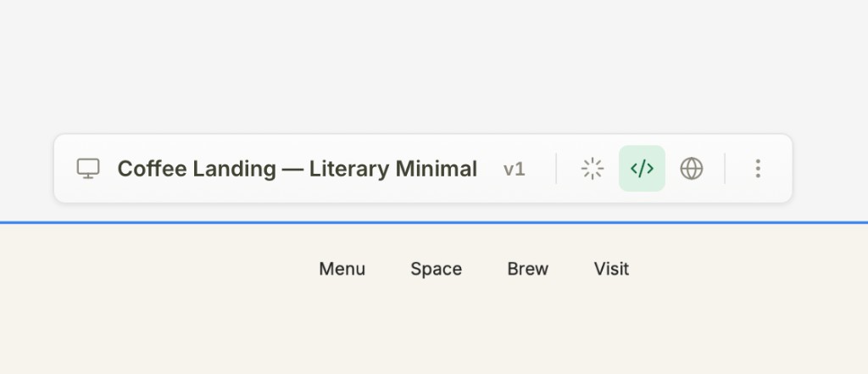Switch off the green highlighted </> button
868x374 pixels.
click(643, 169)
